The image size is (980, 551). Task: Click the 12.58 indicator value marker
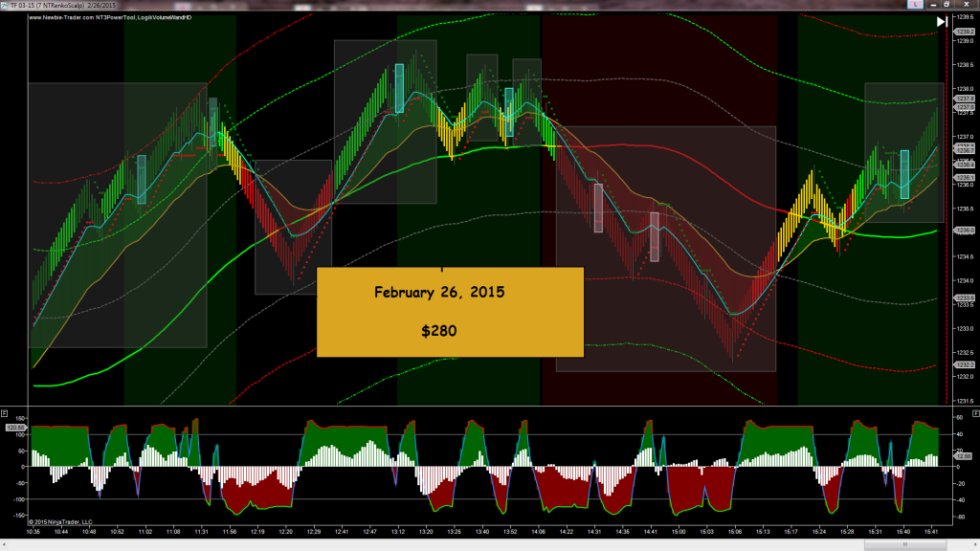(x=963, y=456)
